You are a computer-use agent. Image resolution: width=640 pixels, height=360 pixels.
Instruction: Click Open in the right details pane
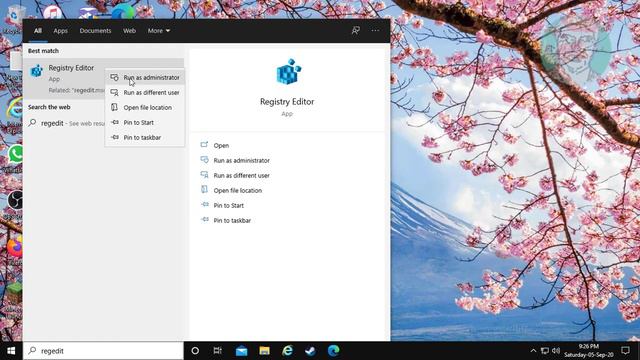(221, 145)
